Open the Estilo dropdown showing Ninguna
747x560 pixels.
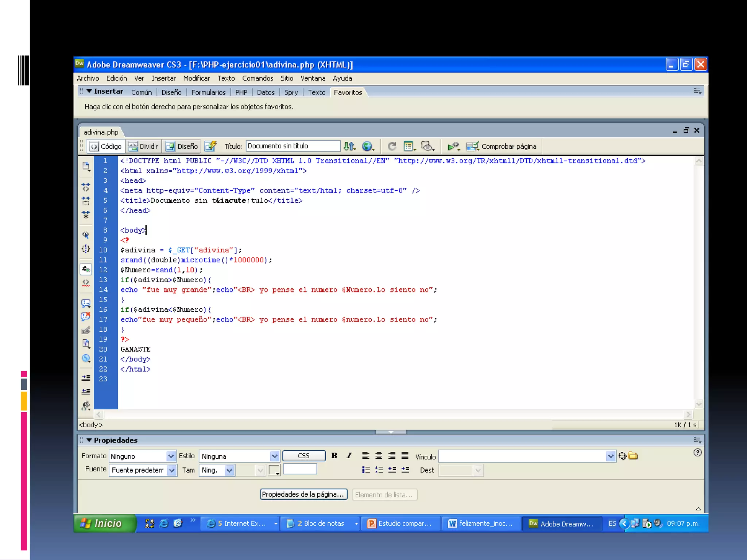click(x=274, y=456)
